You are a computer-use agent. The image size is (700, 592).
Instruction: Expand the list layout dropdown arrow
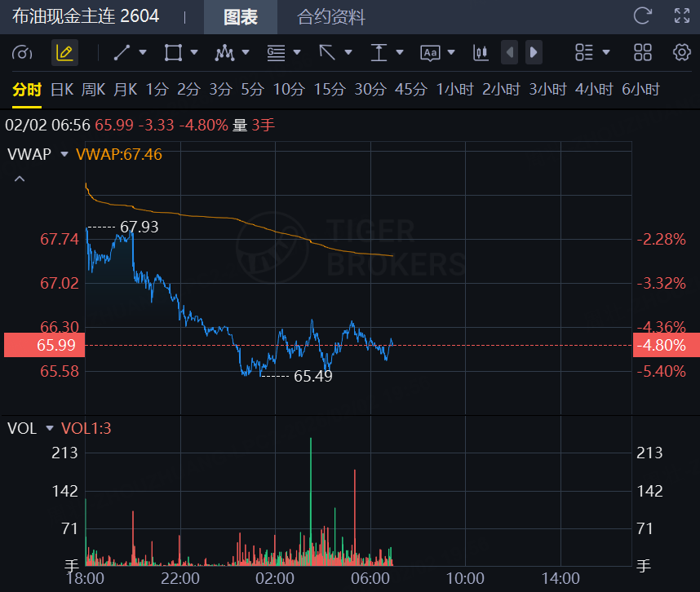tap(606, 53)
